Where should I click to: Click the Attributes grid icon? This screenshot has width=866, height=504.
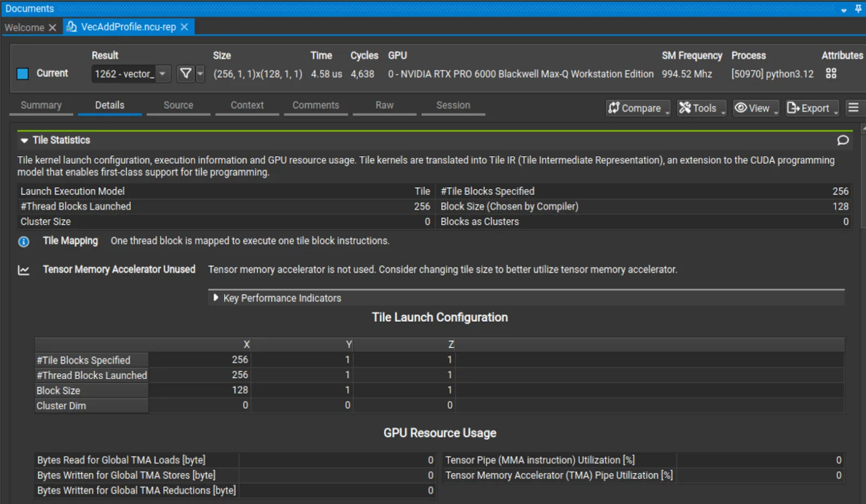832,74
